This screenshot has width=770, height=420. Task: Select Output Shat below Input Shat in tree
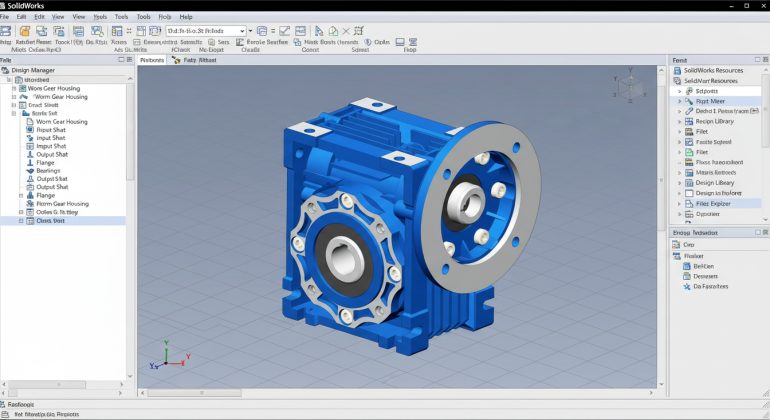coord(52,154)
